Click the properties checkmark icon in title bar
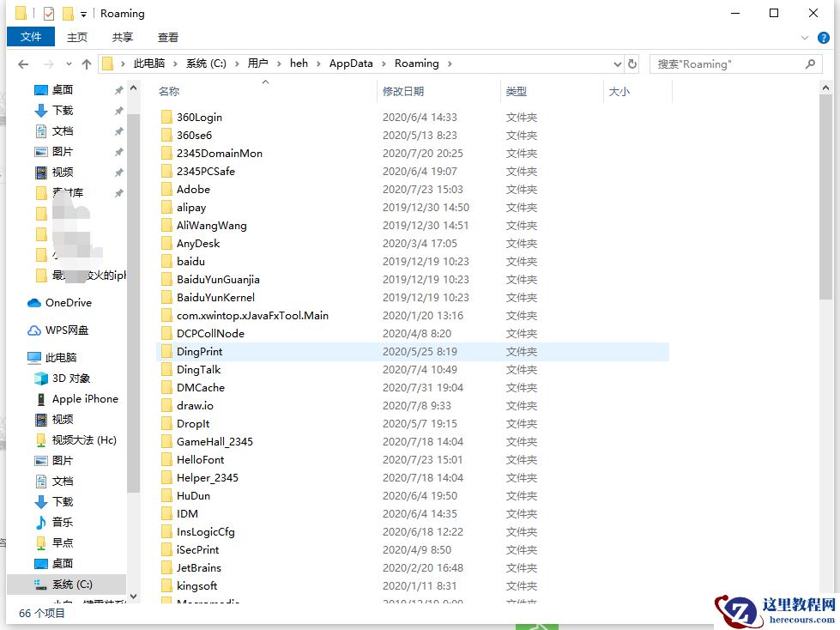The image size is (840, 630). 49,14
